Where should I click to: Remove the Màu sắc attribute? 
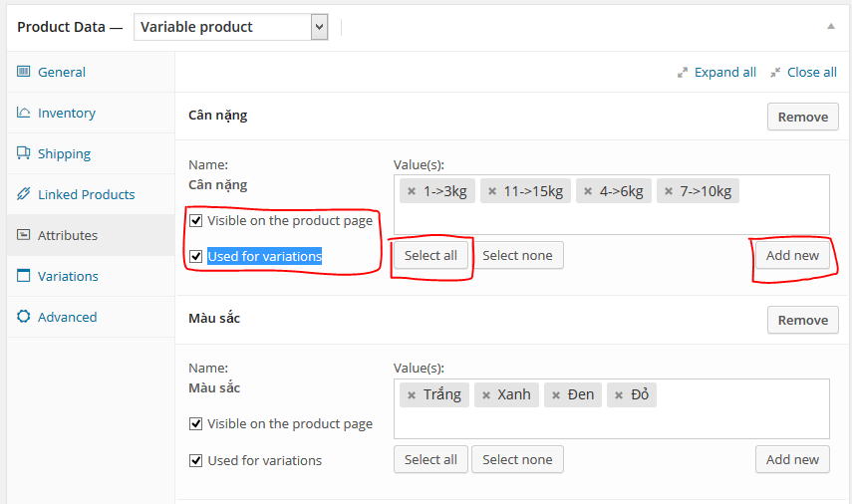click(802, 320)
